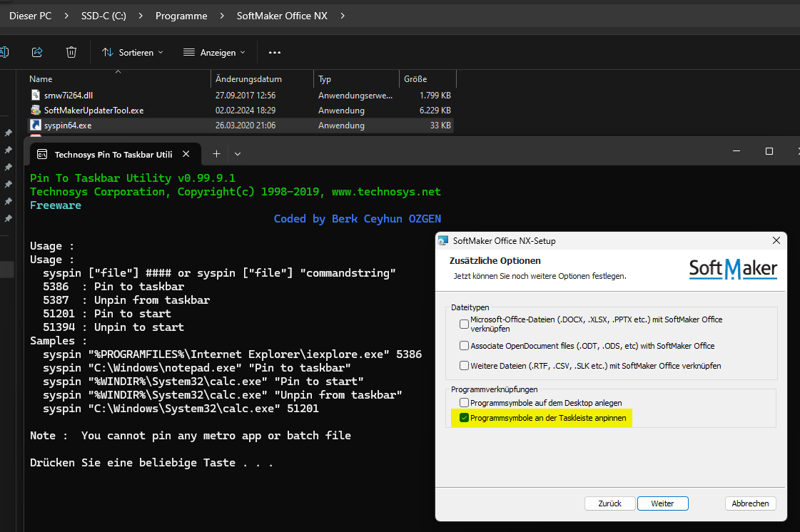Viewport: 800px width, 532px height.
Task: Select the syspin64.exe file name
Action: [x=68, y=126]
